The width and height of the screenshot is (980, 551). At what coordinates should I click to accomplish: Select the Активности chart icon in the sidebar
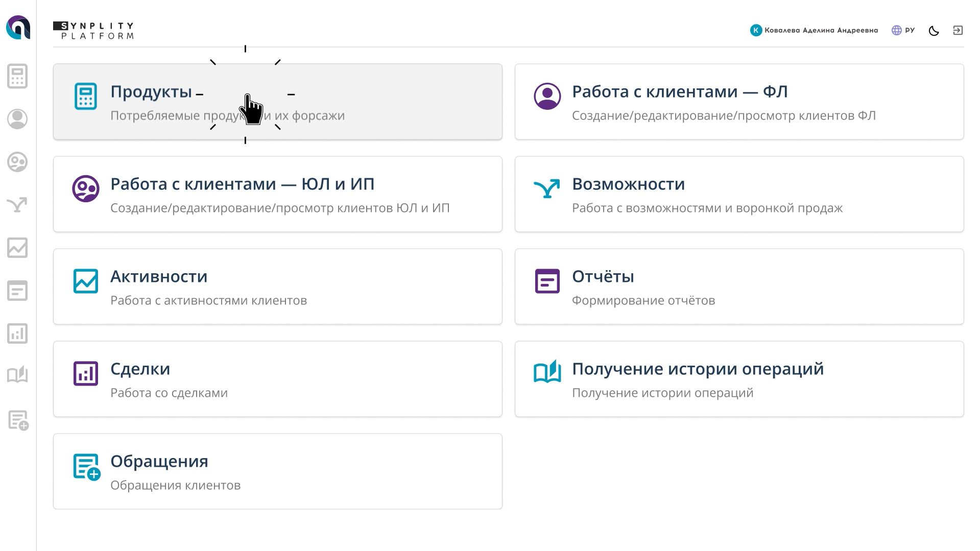coord(17,249)
